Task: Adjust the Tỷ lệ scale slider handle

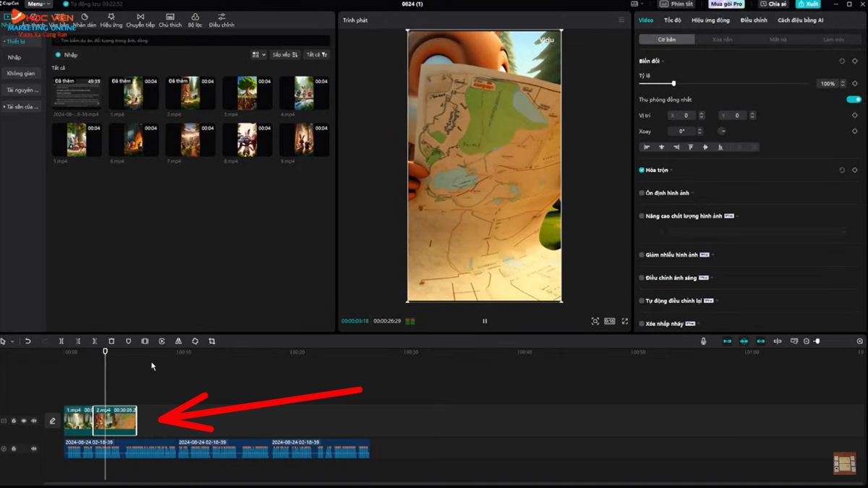Action: pos(673,84)
